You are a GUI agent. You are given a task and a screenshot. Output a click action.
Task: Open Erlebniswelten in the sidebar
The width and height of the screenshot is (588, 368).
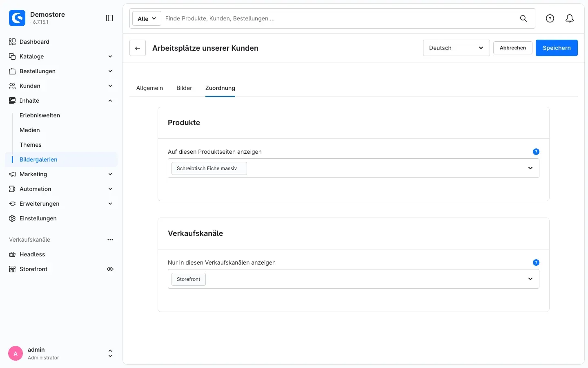coord(40,115)
